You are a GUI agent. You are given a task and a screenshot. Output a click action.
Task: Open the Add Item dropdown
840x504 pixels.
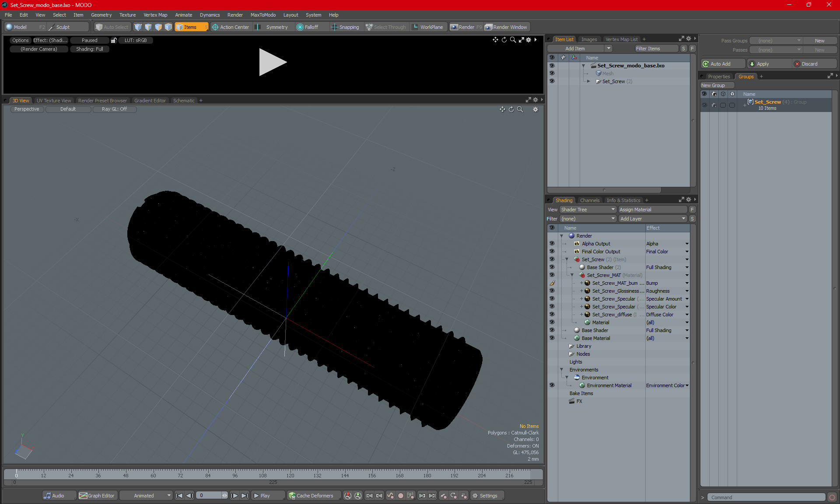coord(580,49)
